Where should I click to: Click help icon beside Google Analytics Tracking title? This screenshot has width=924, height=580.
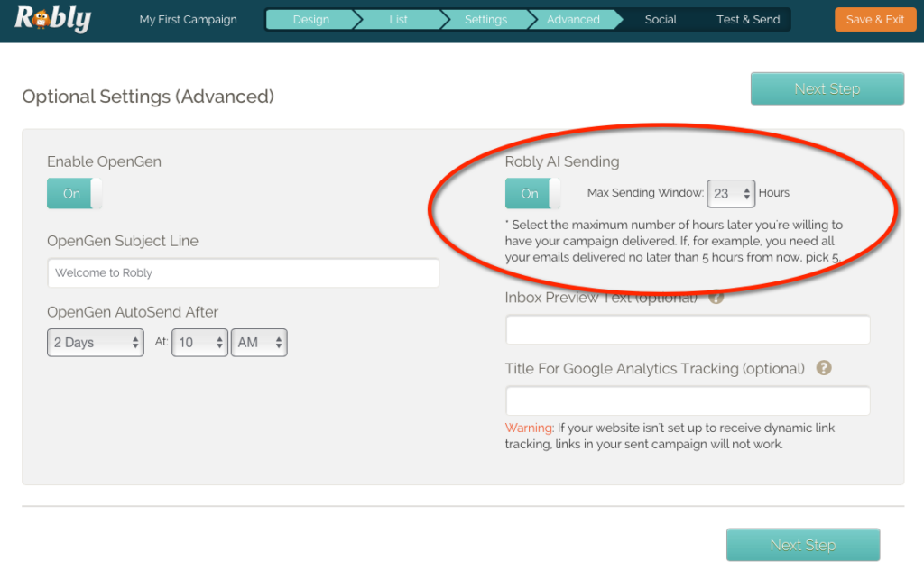[x=823, y=368]
